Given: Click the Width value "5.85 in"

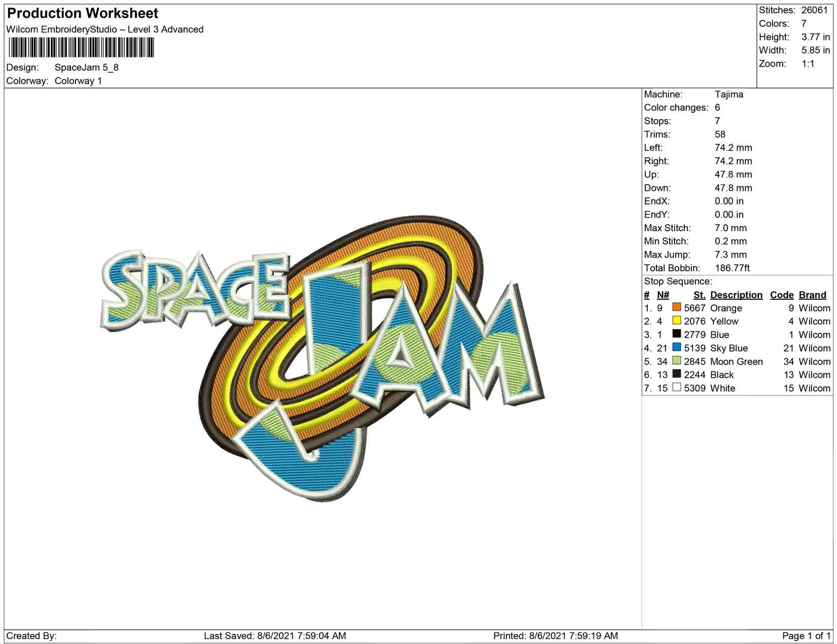Looking at the screenshot, I should 816,50.
